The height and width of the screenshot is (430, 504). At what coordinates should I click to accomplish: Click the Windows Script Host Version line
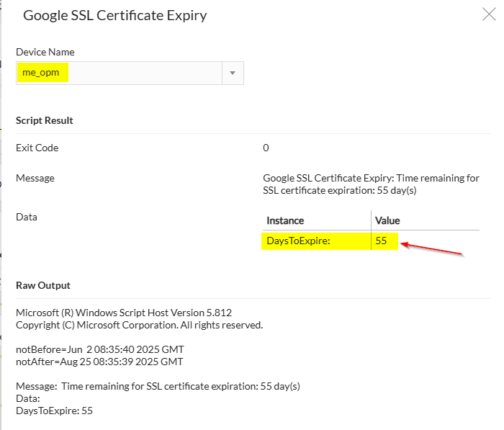point(124,313)
